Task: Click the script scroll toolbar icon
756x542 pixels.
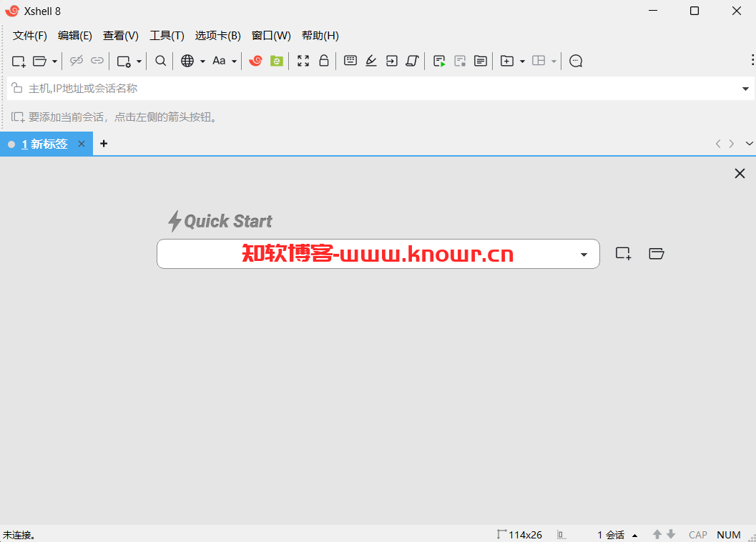Action: 412,61
